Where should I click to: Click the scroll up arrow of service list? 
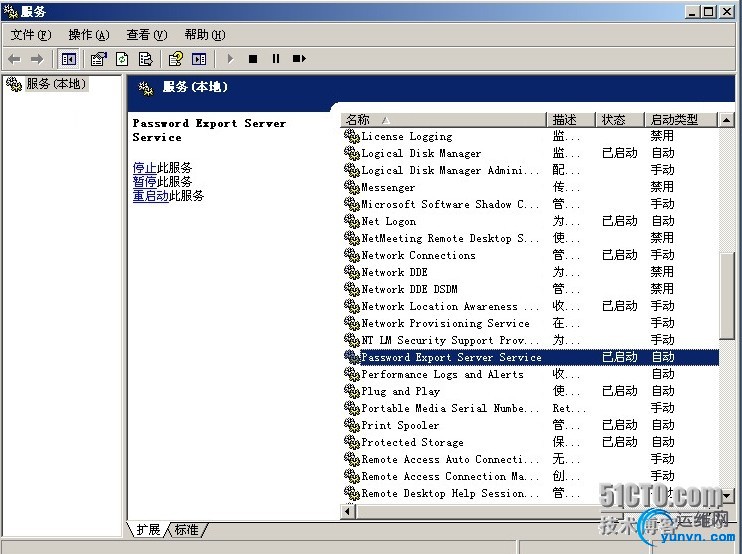pos(726,120)
